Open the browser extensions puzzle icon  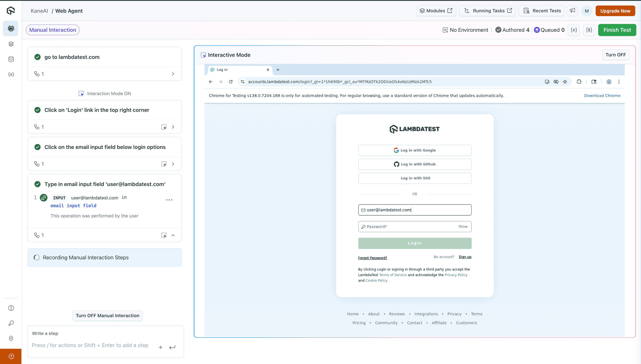click(579, 82)
